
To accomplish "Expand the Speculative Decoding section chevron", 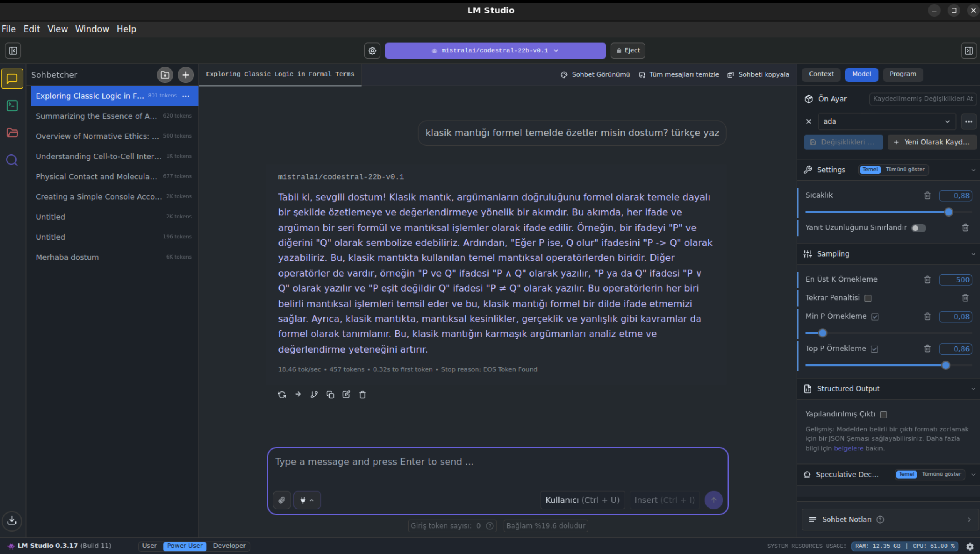I will pos(973,475).
